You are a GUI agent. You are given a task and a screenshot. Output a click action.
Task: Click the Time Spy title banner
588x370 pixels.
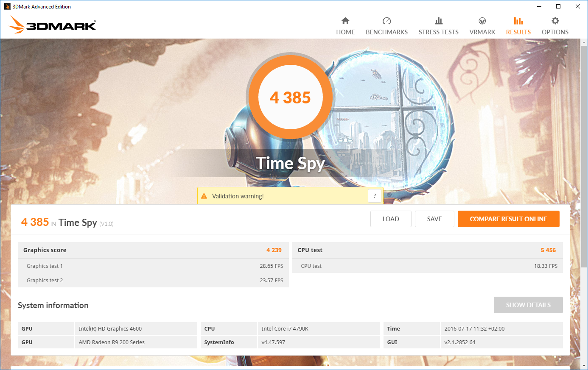[x=290, y=163]
